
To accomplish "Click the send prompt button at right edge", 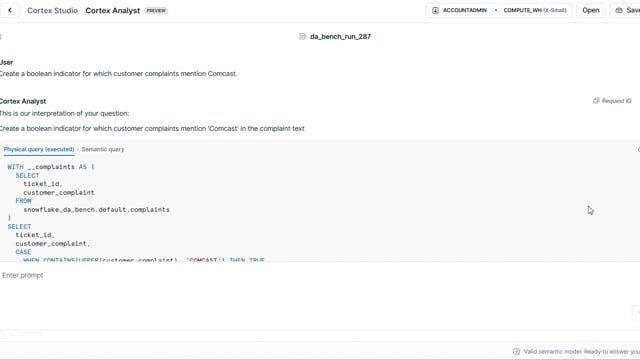I will [636, 312].
